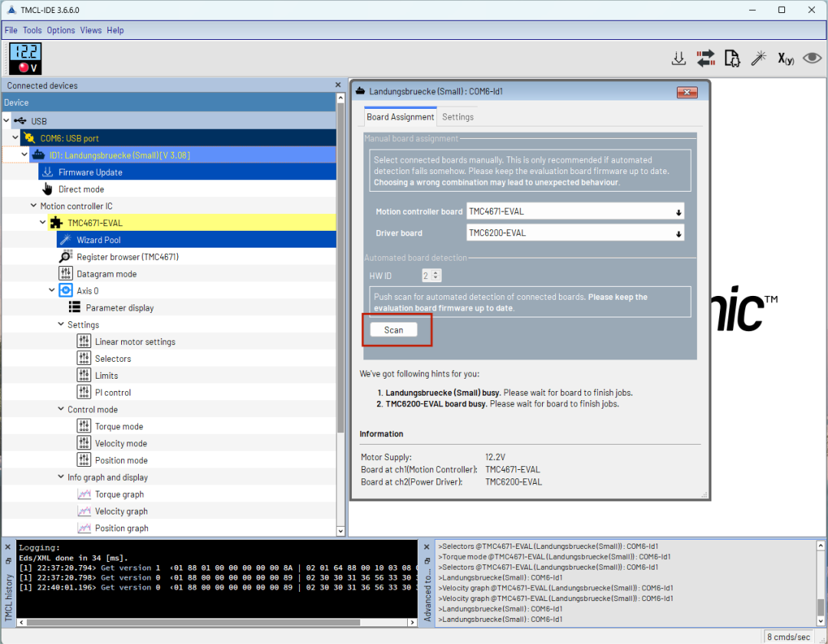This screenshot has height=644, width=828.
Task: Collapse the COM6: USB port node
Action: coord(15,137)
